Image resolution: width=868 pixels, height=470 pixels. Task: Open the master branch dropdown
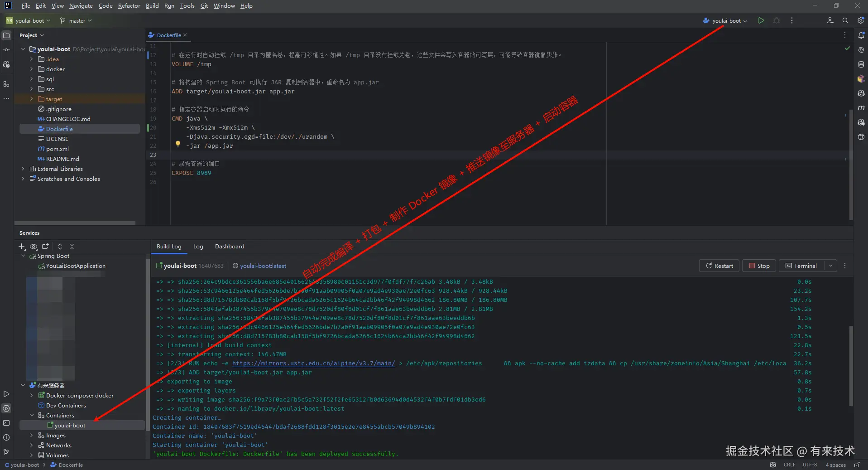[76, 20]
